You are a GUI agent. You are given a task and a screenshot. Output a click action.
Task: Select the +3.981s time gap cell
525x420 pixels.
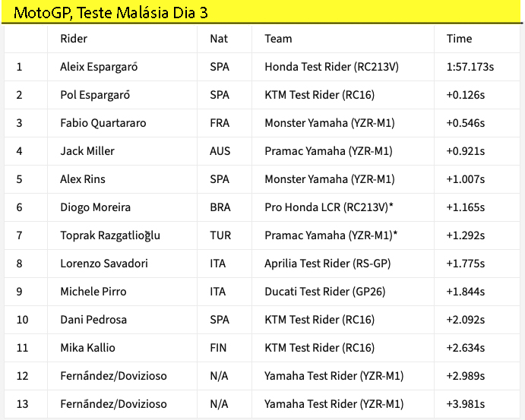[466, 404]
